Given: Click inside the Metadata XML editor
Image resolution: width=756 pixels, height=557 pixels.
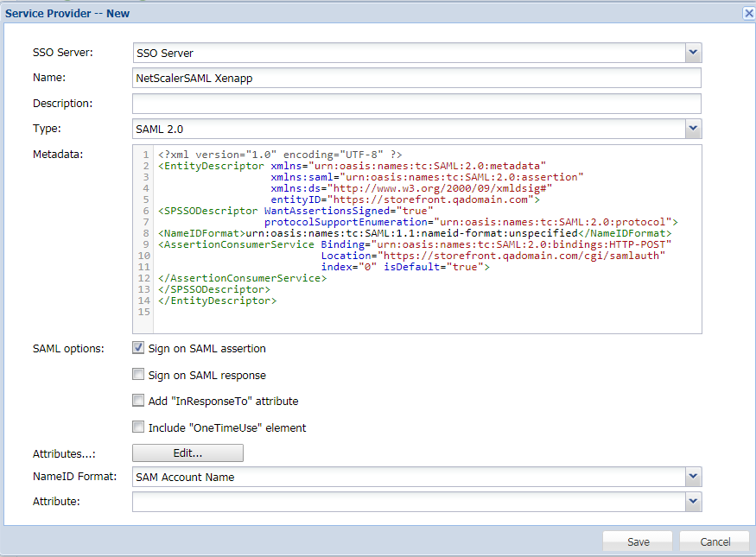Looking at the screenshot, I should 423,315.
